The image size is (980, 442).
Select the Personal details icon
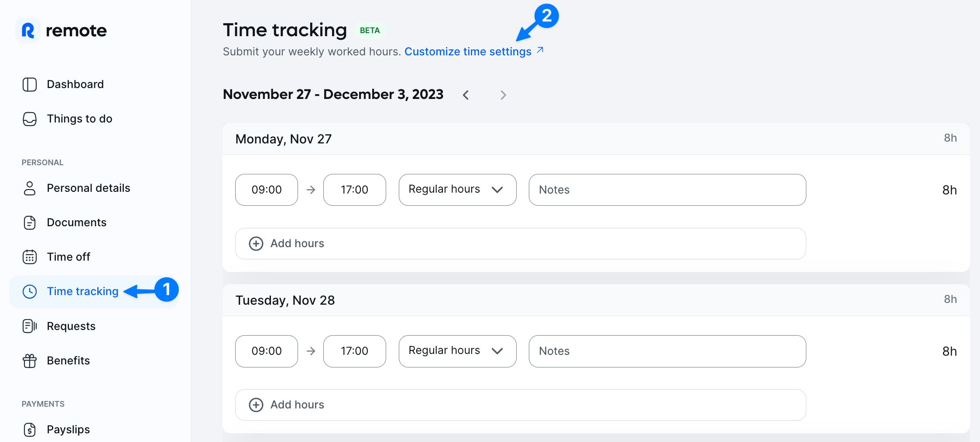[x=29, y=188]
